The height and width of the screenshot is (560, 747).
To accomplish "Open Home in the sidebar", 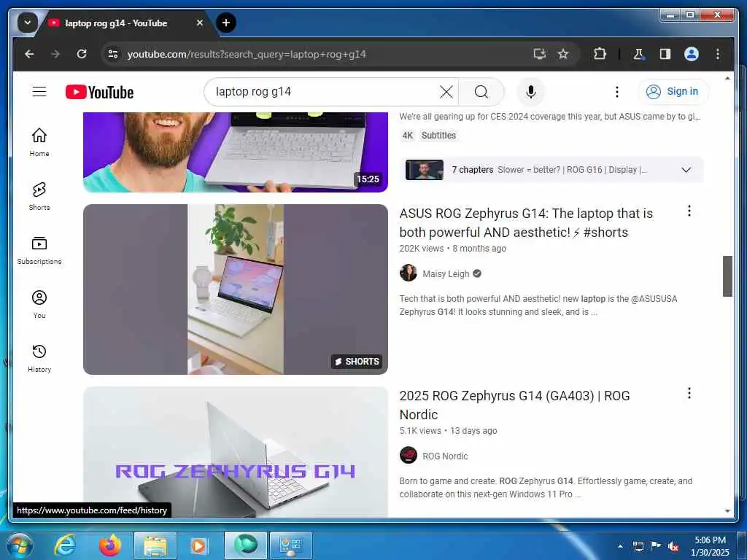I will 39,142.
